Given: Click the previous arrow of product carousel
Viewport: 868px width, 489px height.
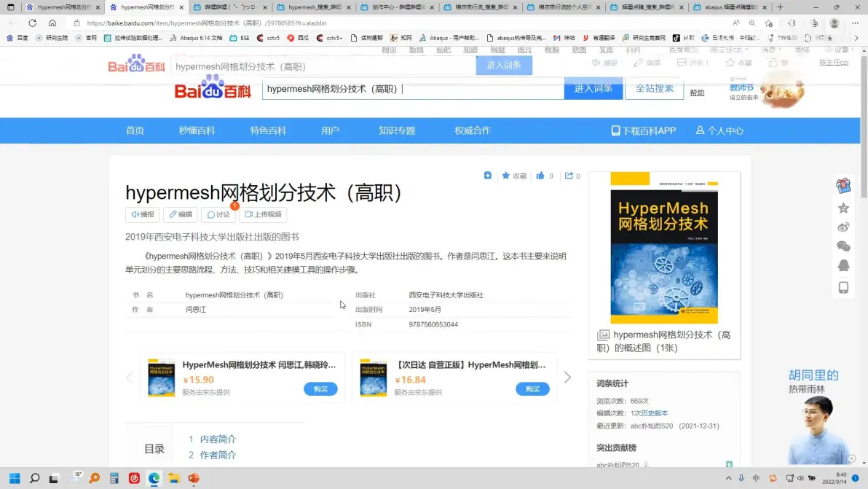Looking at the screenshot, I should (x=130, y=377).
